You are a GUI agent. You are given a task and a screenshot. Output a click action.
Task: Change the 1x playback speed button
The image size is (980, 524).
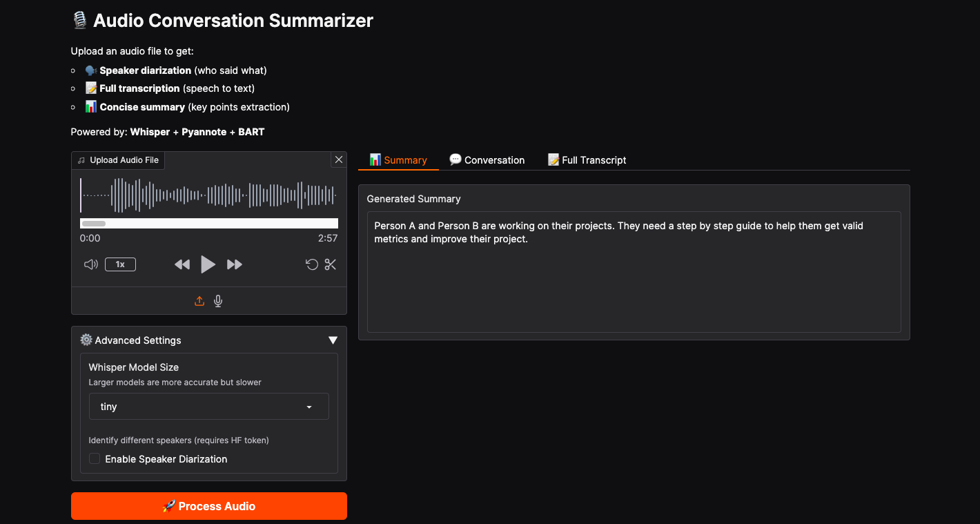pos(120,264)
